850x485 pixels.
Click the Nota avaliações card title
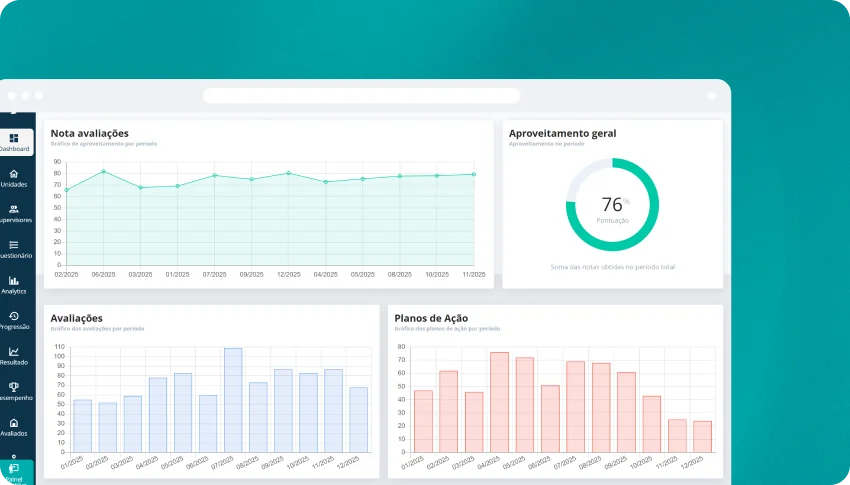[90, 133]
